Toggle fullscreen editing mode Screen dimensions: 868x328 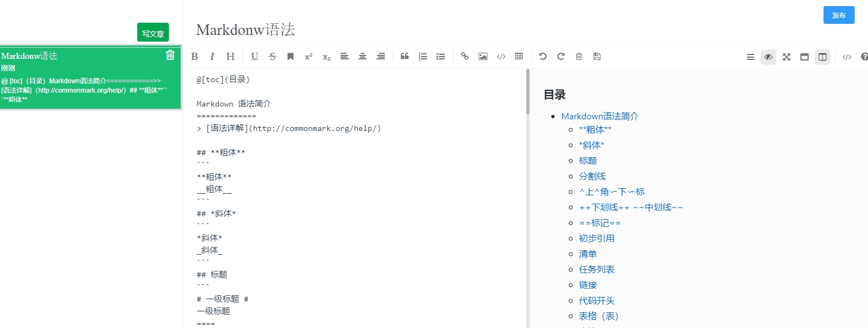pos(786,56)
